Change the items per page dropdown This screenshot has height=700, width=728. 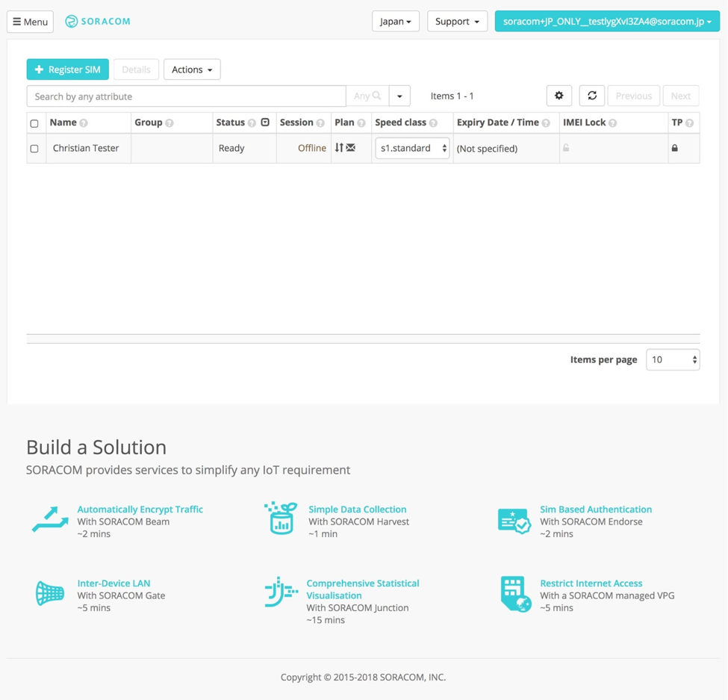coord(673,359)
